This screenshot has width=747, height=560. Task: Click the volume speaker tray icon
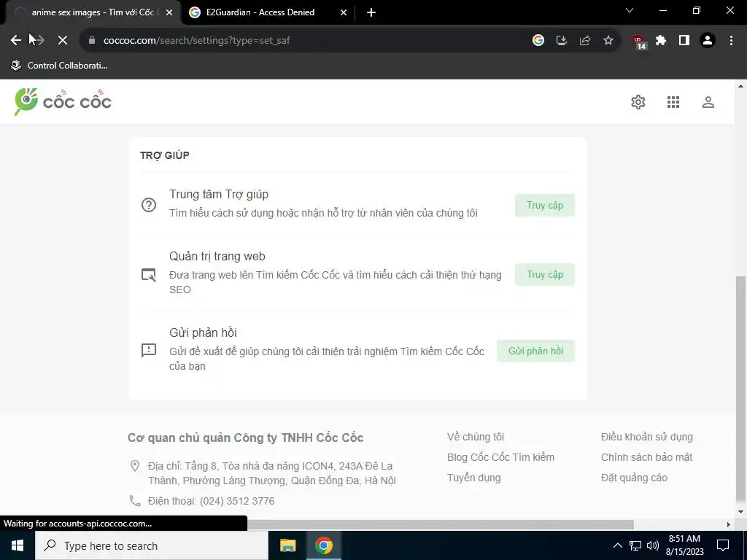point(653,545)
